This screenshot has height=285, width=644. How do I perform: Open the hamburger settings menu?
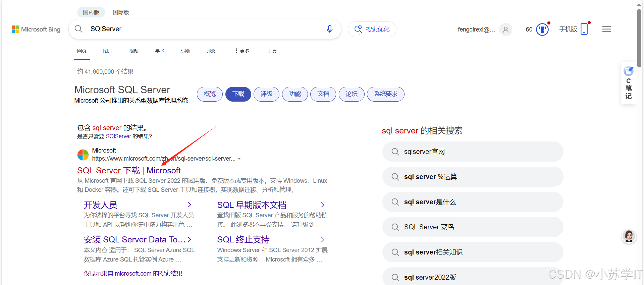(x=606, y=29)
